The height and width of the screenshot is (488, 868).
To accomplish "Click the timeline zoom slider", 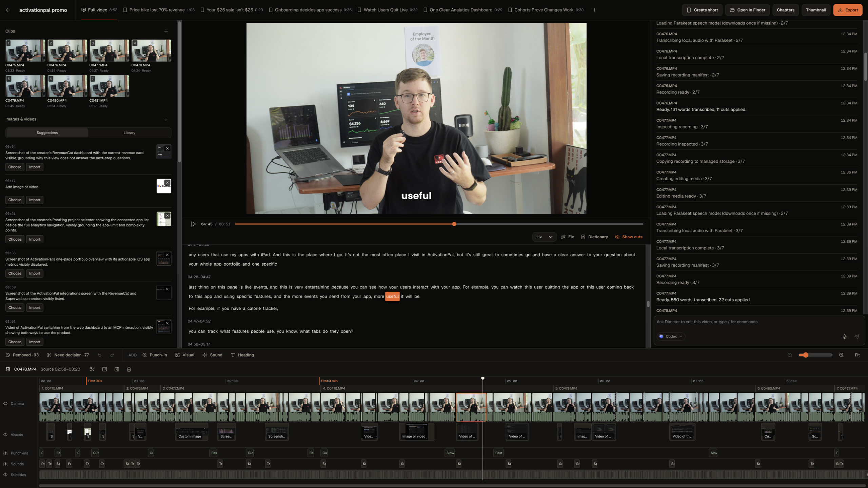I will click(x=815, y=355).
